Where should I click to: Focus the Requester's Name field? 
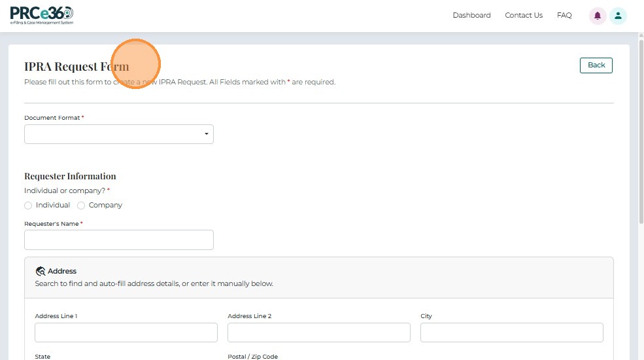click(x=119, y=240)
